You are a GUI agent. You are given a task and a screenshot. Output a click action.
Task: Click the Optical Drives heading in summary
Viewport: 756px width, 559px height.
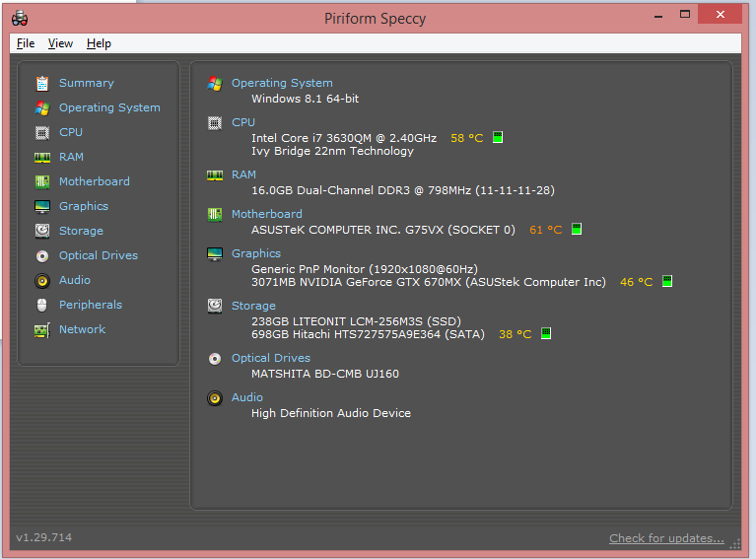click(271, 358)
